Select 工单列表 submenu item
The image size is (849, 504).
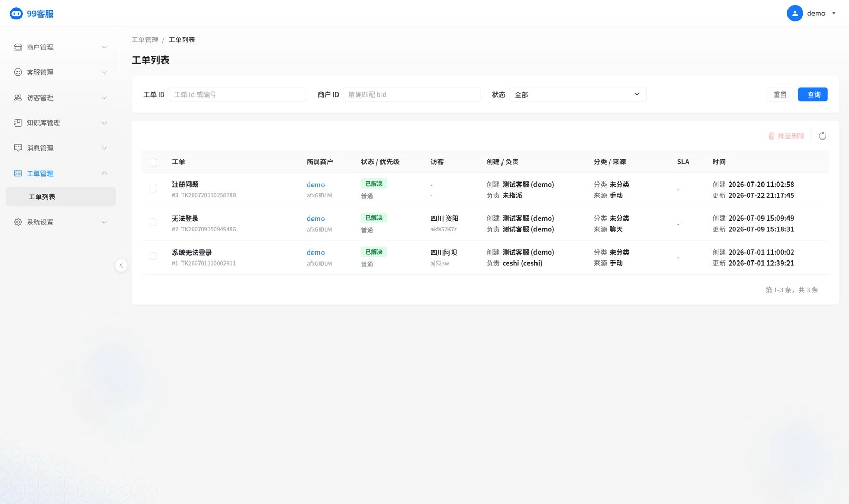coord(60,197)
